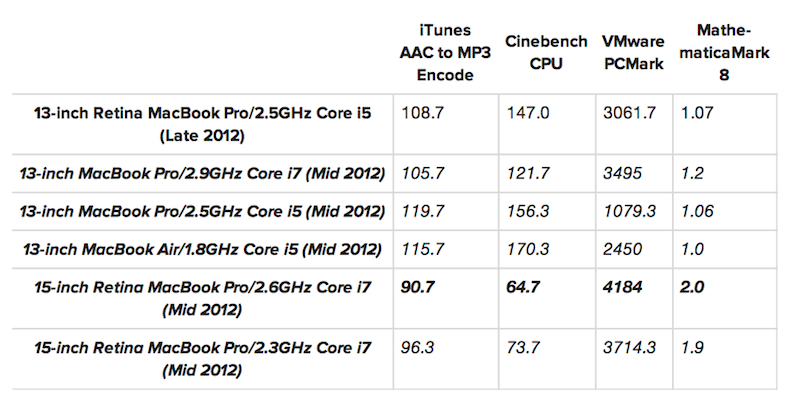Click the 147.0 Cinebench value
The image size is (790, 398).
click(x=528, y=112)
